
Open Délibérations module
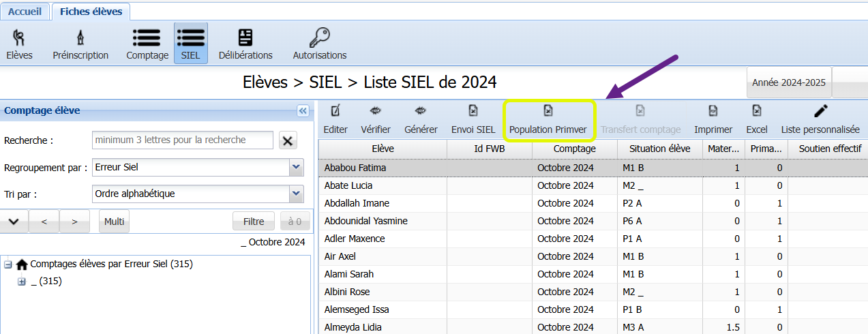[245, 37]
